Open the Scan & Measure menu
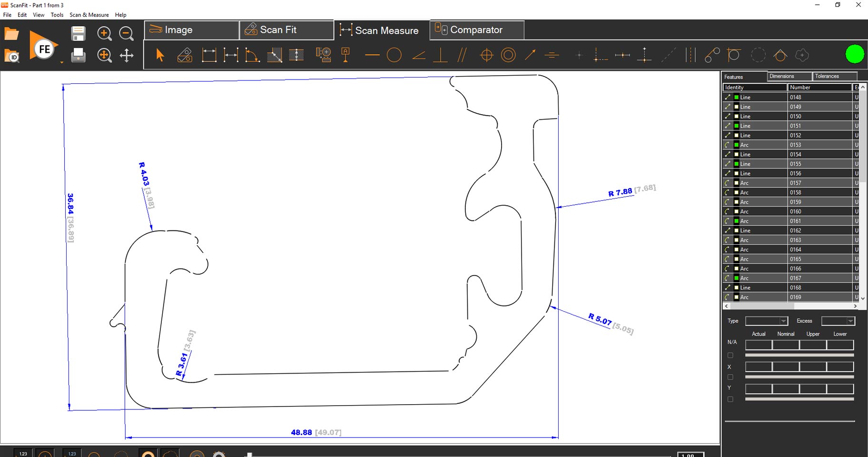 pos(89,15)
